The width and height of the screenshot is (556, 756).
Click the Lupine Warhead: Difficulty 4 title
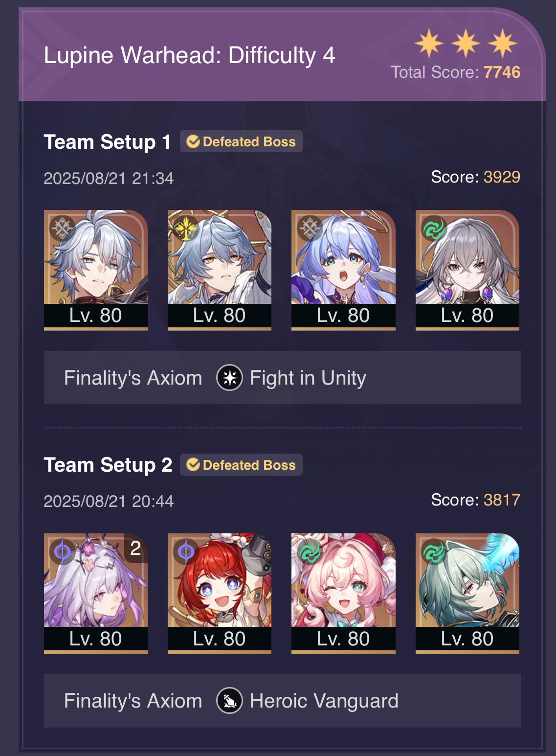point(190,55)
